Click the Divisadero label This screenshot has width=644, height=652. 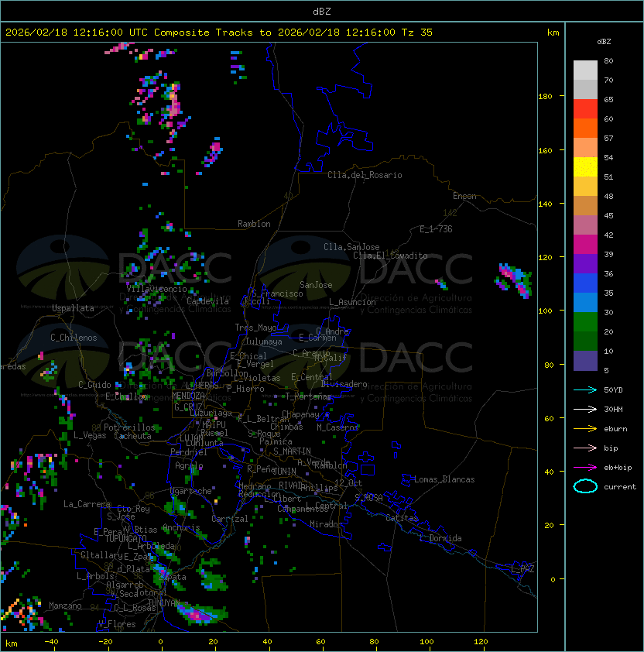(x=344, y=384)
